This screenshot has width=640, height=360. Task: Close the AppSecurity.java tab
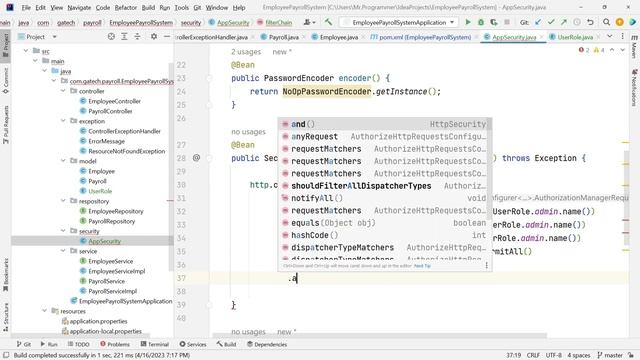pyautogui.click(x=542, y=37)
